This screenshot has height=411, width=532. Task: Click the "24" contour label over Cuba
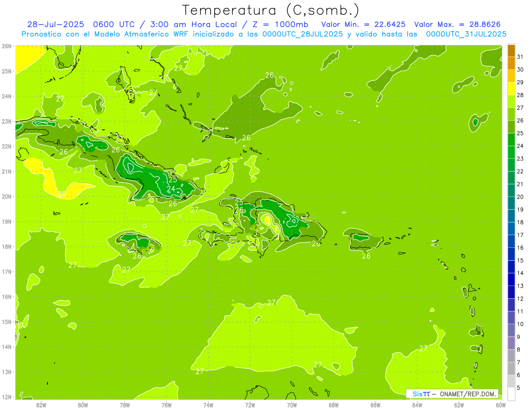pyautogui.click(x=171, y=189)
